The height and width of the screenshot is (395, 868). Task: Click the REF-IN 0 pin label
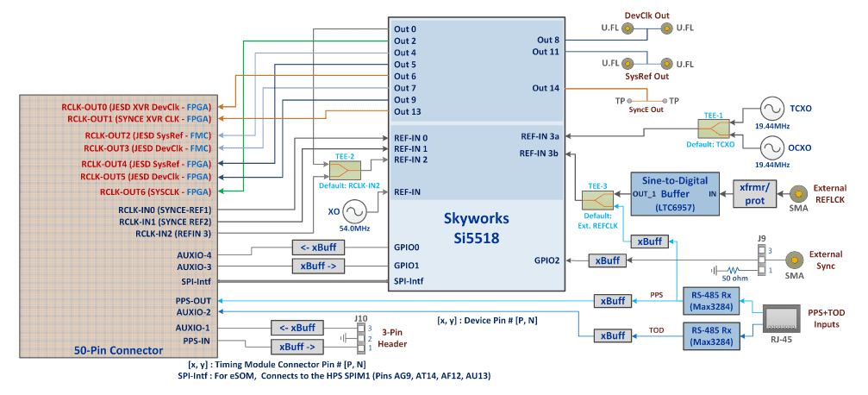click(x=410, y=137)
